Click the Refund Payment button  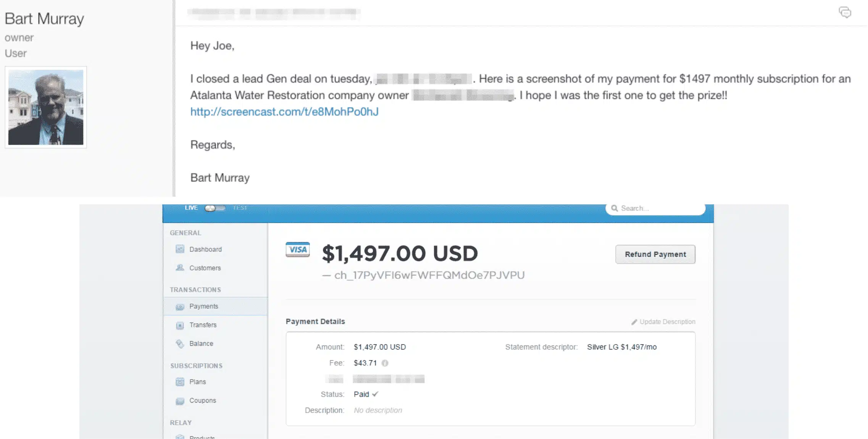click(x=655, y=254)
